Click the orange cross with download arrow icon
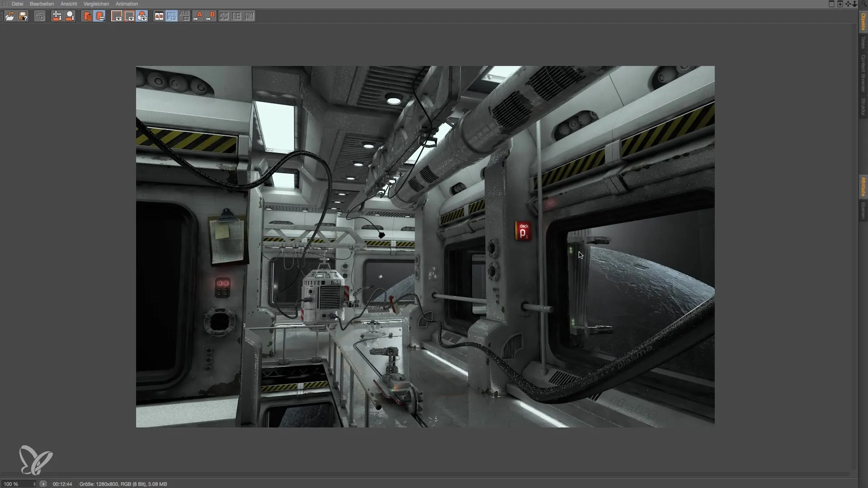The width and height of the screenshot is (868, 488). click(x=57, y=16)
